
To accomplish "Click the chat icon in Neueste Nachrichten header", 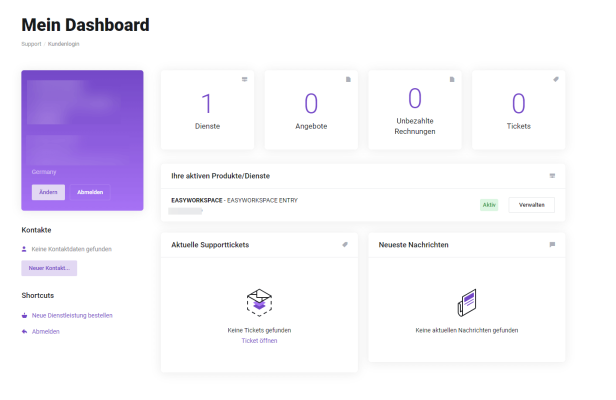I will 552,244.
